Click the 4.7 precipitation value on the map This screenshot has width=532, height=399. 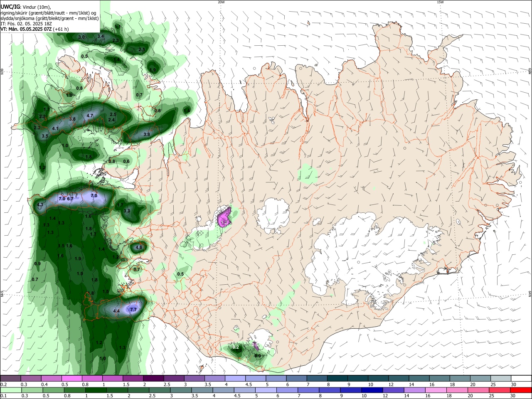pos(90,116)
